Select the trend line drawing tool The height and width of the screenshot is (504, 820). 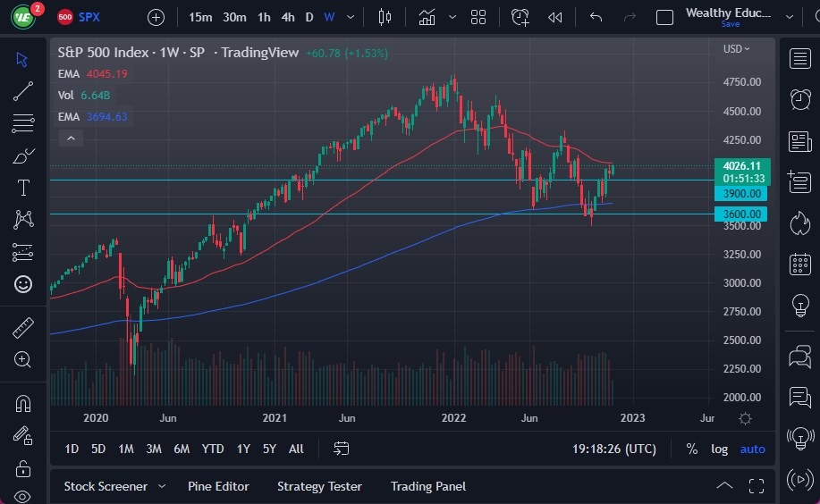[x=23, y=90]
